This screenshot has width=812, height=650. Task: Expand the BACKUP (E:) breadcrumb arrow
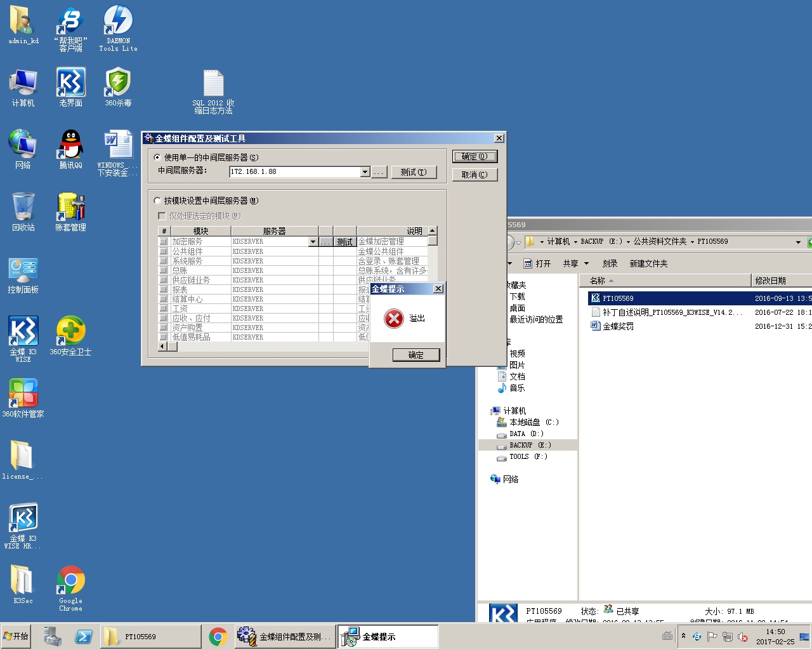[628, 242]
